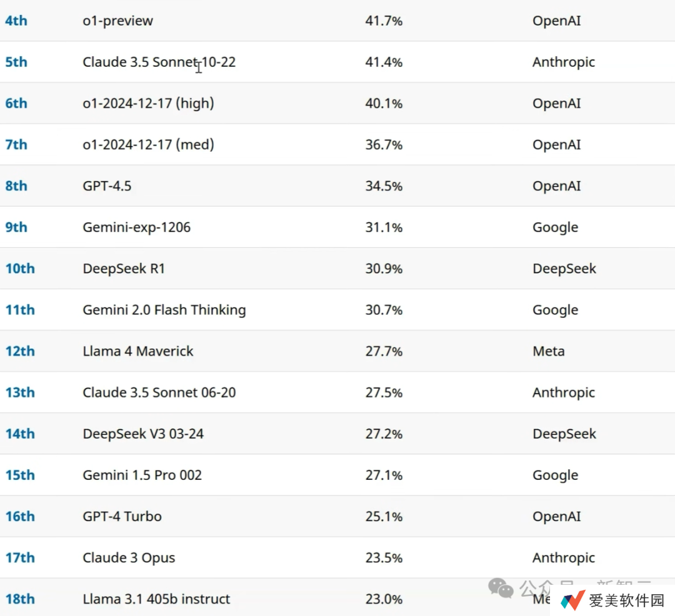Open the 4th rank link
The width and height of the screenshot is (675, 616).
click(16, 21)
